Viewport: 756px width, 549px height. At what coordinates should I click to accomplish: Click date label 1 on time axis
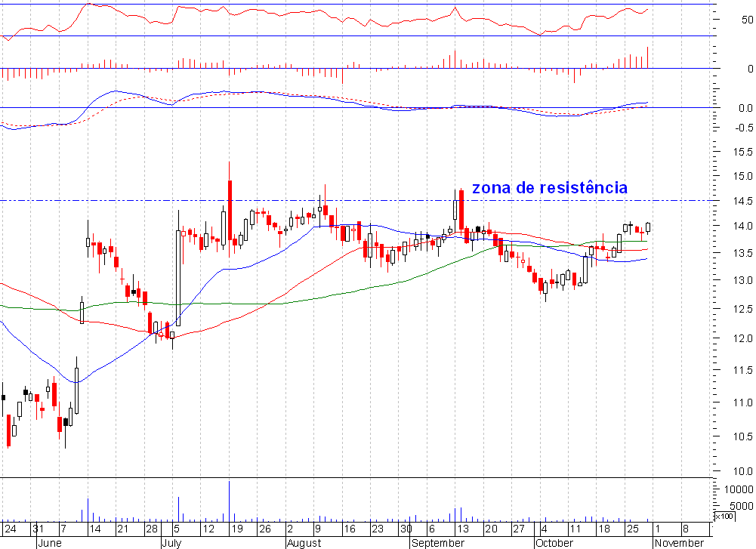pyautogui.click(x=658, y=529)
